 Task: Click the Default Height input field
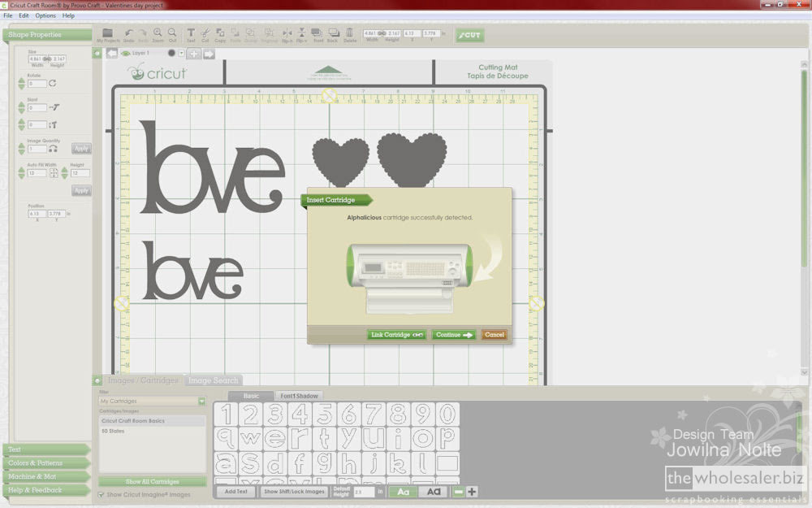point(364,492)
